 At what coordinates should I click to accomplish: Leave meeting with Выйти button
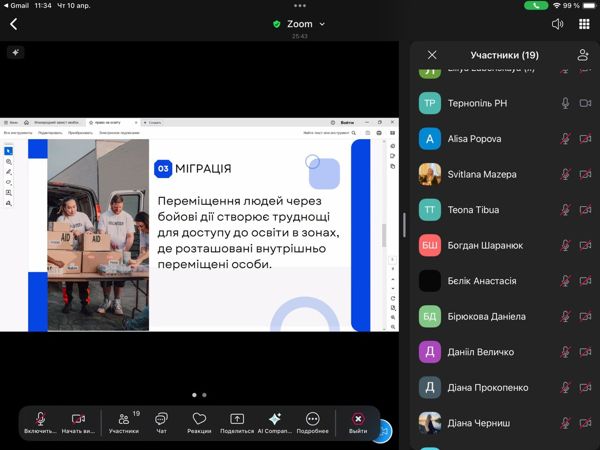coord(358,423)
